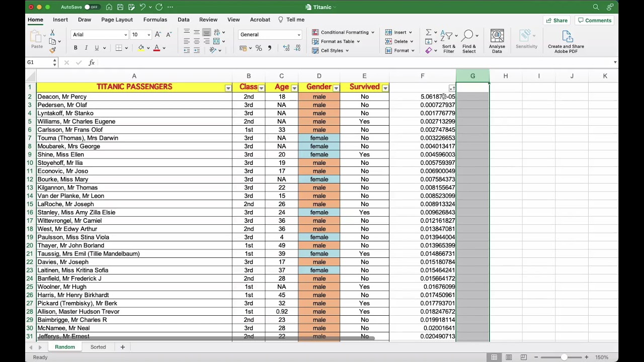Image resolution: width=644 pixels, height=362 pixels.
Task: Click Create and Share Adobe PDF
Action: pos(566,41)
